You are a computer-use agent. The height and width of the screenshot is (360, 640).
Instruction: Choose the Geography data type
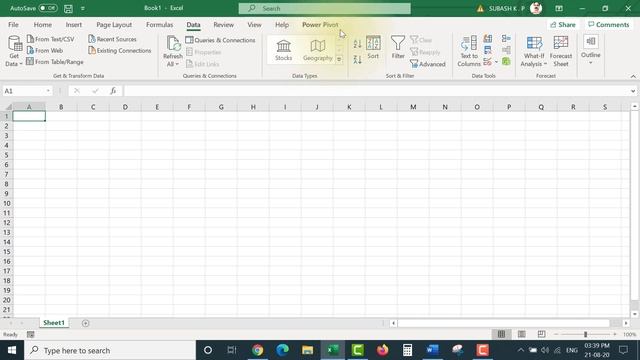tap(318, 50)
